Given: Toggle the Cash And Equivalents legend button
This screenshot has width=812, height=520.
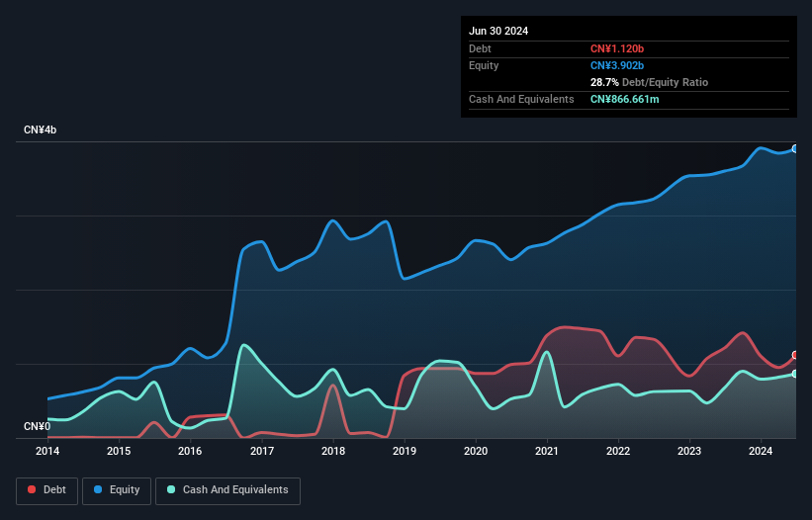Looking at the screenshot, I should [x=227, y=490].
